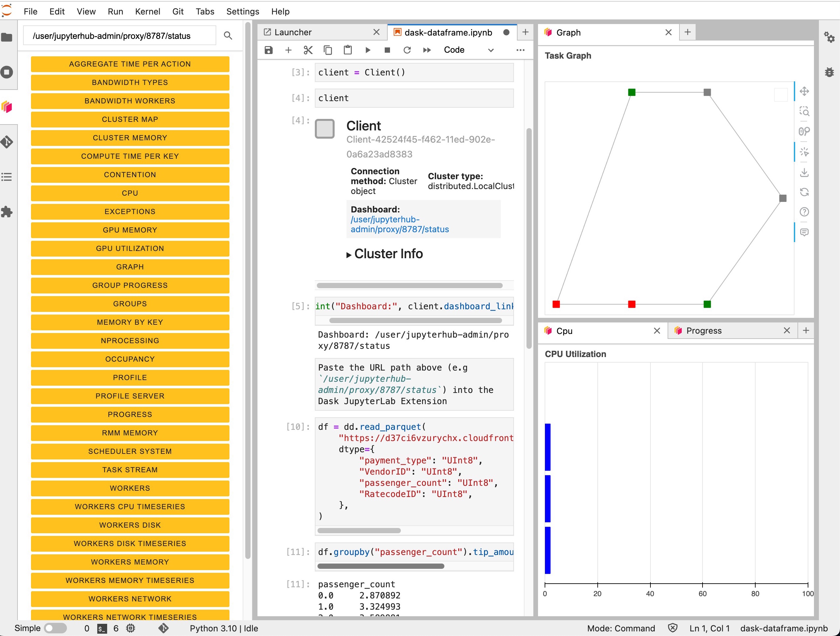
Task: Click the run cell play button
Action: (367, 50)
